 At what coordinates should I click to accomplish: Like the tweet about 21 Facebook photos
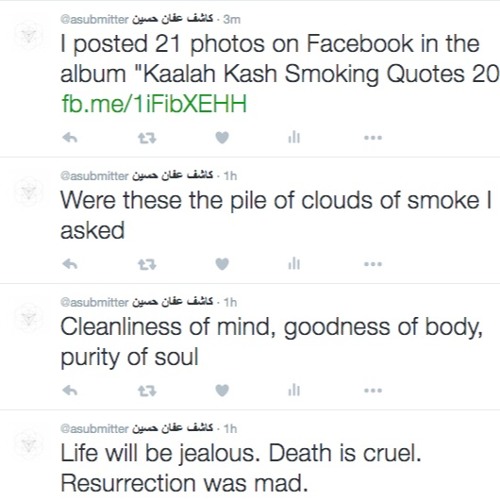coord(222,137)
